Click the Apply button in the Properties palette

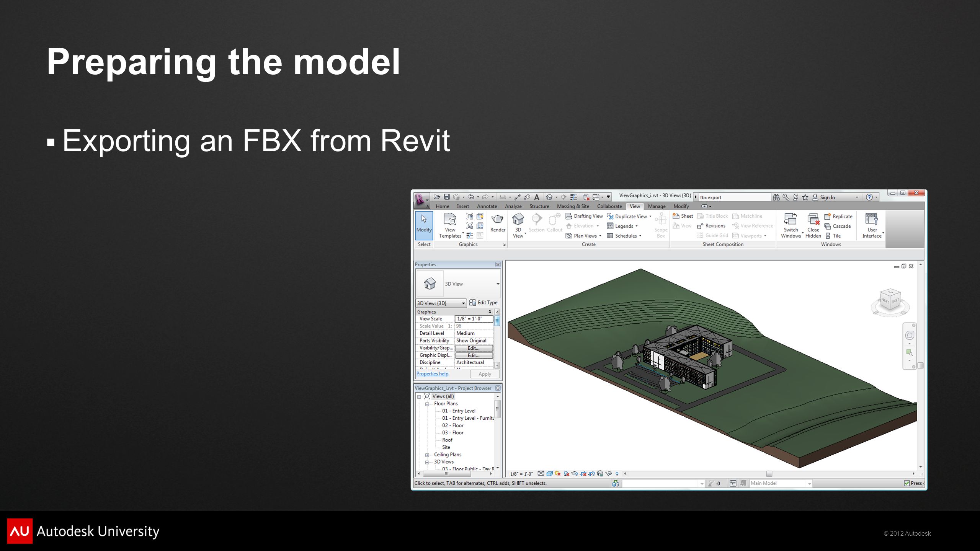point(485,374)
